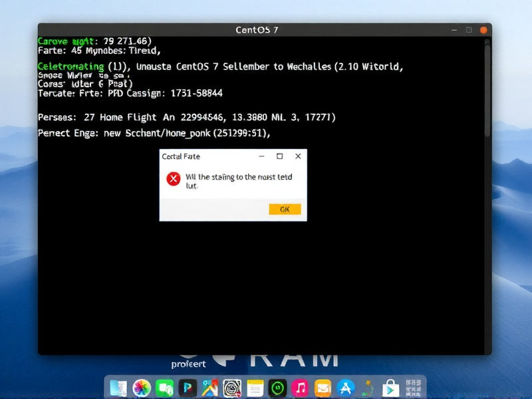Viewport: 532px width, 399px height.
Task: Minimize the CentOS 7 terminal window
Action: click(454, 30)
